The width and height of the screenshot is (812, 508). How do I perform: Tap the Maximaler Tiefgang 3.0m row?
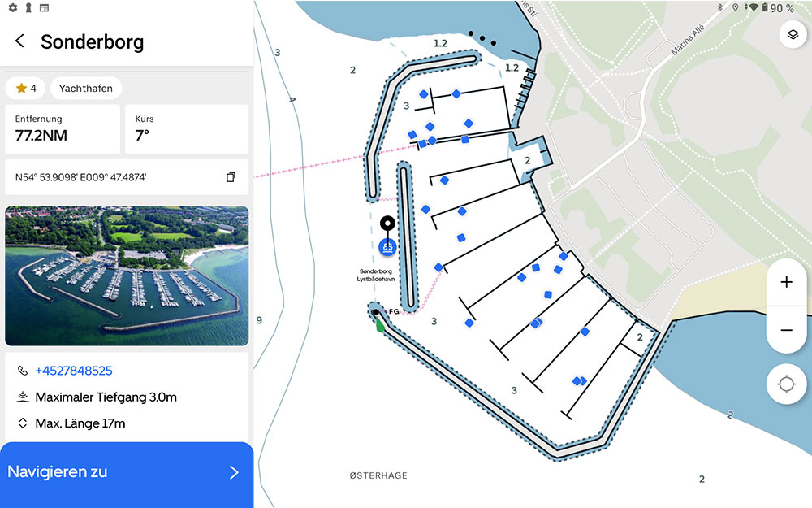point(106,397)
